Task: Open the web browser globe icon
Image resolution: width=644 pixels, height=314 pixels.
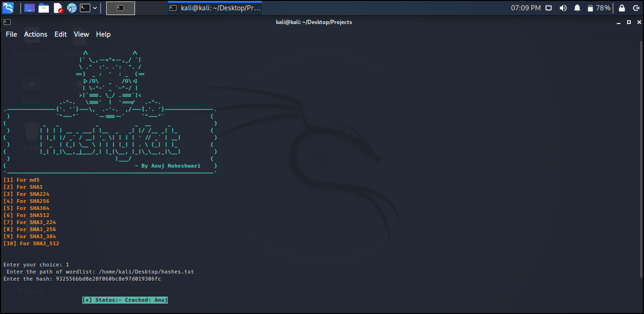Action: click(71, 8)
